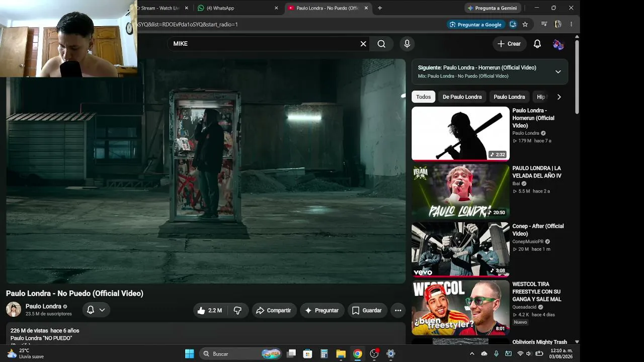Image resolution: width=644 pixels, height=362 pixels.
Task: Open the Windows Start menu
Action: pyautogui.click(x=190, y=354)
